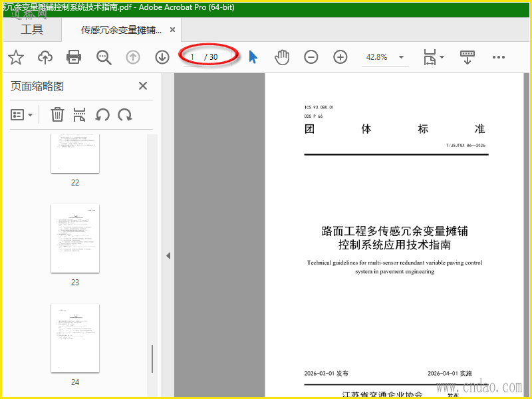Click the extract pages scissors icon
Image resolution: width=532 pixels, height=399 pixels.
[79, 114]
